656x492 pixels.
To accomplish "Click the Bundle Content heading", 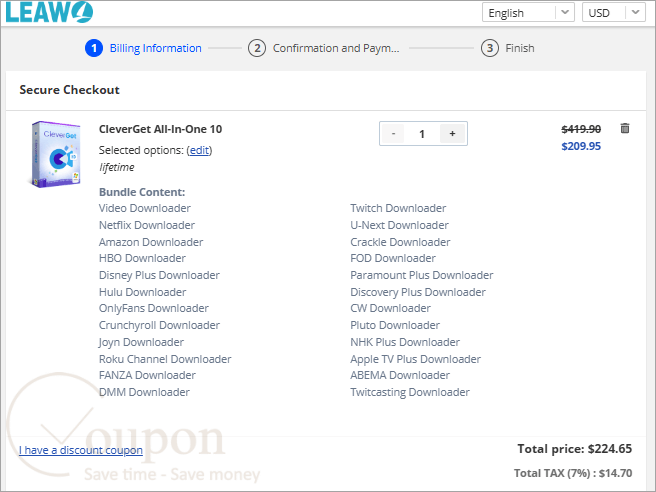I will pyautogui.click(x=142, y=192).
